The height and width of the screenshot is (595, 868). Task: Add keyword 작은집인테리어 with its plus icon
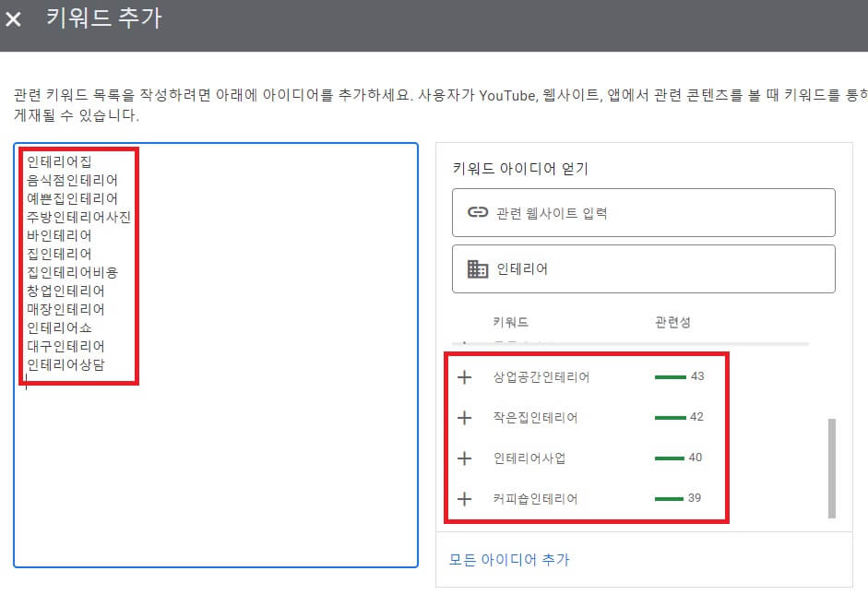pos(465,418)
